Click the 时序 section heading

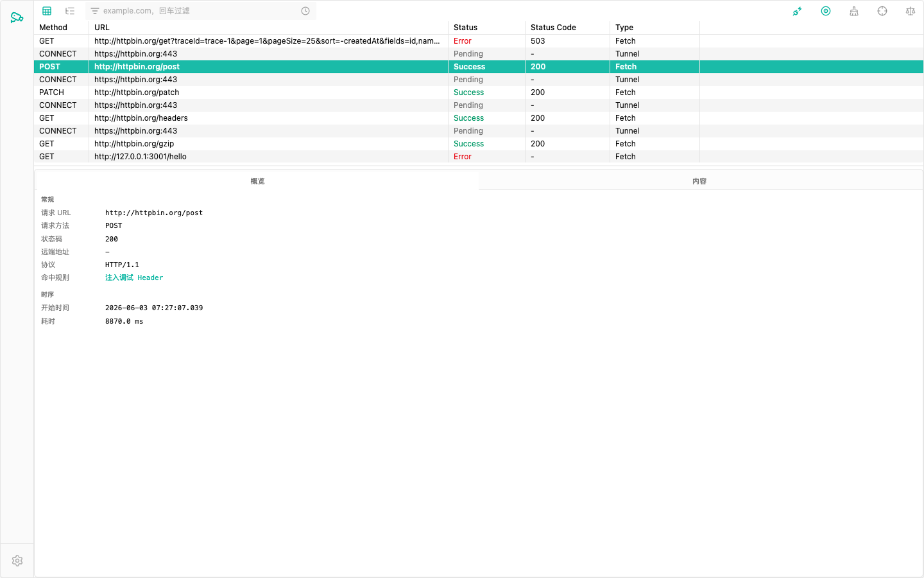pos(47,295)
